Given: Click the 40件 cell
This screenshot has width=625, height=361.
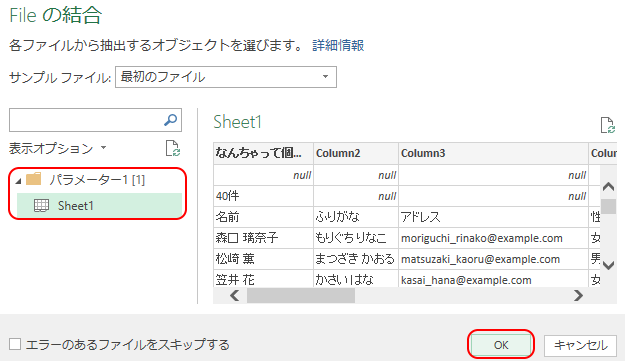Looking at the screenshot, I should 263,196.
